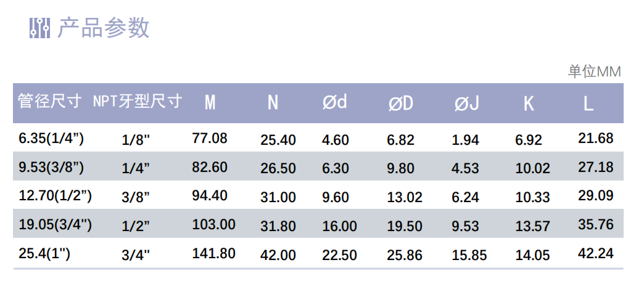Select the 管径尺寸 column header

click(50, 101)
